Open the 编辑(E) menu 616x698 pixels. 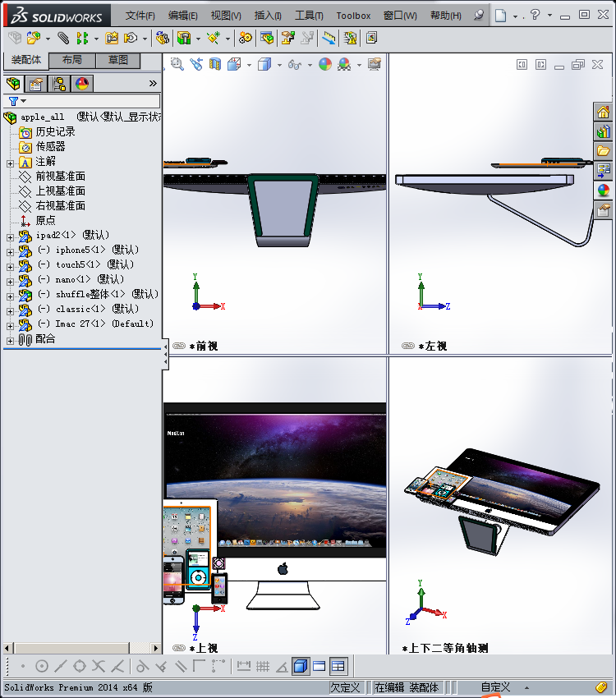click(x=183, y=16)
